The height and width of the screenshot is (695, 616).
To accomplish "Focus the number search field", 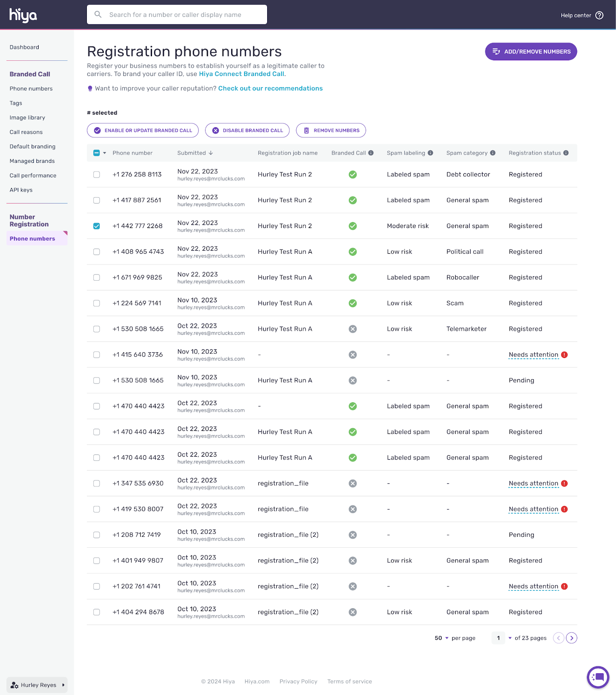I will 177,15.
